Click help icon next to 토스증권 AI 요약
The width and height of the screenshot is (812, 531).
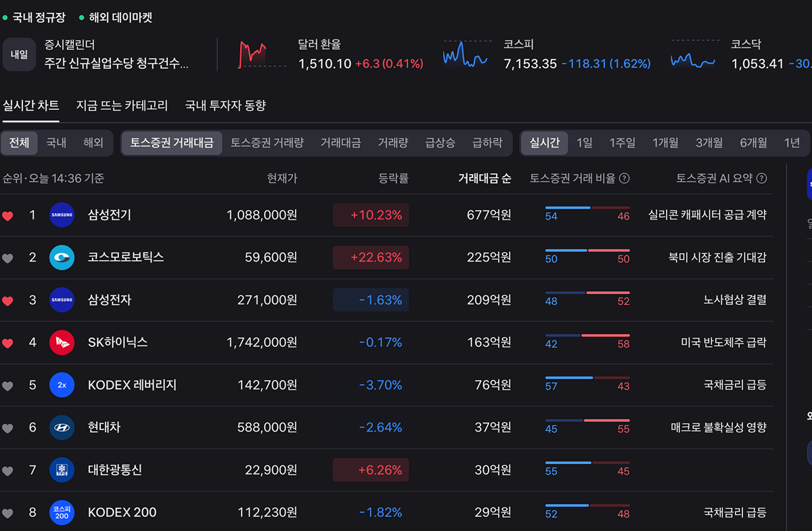pos(761,179)
